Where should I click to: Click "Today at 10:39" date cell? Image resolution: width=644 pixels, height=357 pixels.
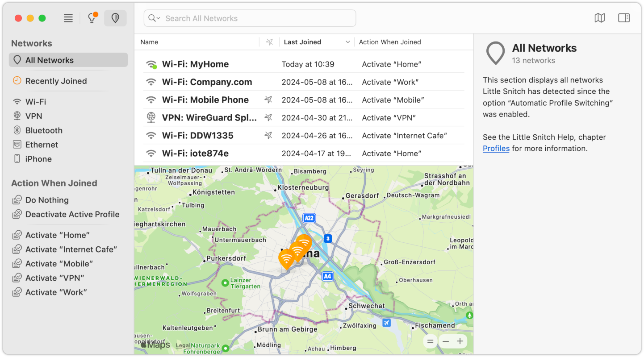(308, 64)
